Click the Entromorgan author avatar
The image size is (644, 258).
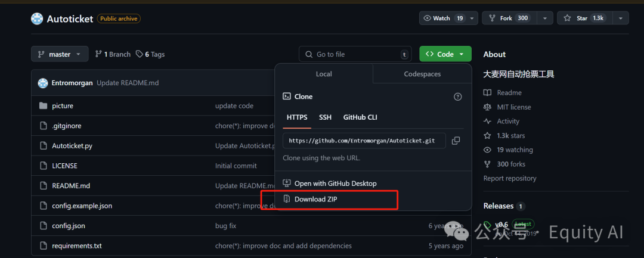[x=43, y=83]
